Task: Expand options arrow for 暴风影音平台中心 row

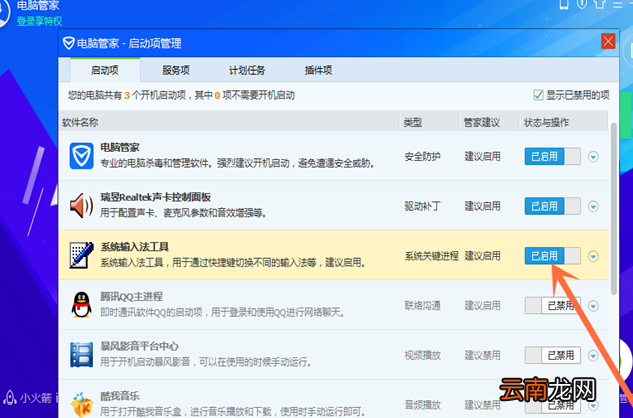Action: 593,356
